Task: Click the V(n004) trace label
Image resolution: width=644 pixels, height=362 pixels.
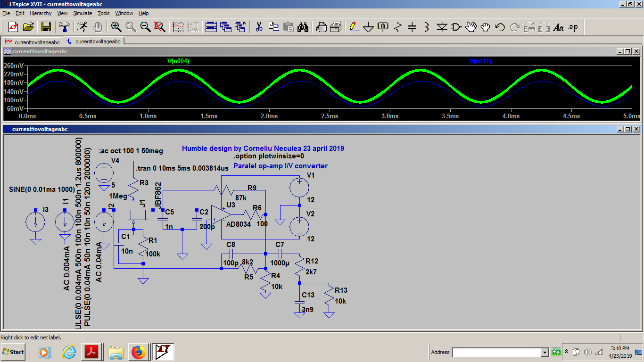Action: point(178,61)
